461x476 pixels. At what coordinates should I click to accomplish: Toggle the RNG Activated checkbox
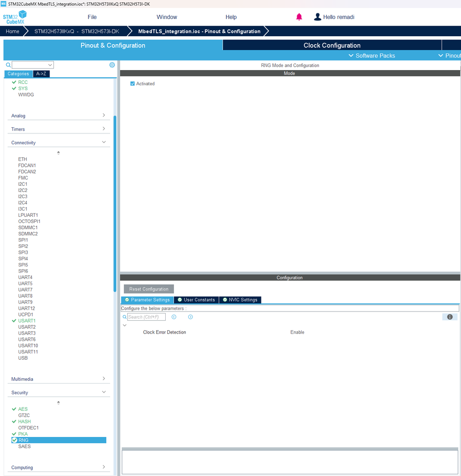[132, 84]
